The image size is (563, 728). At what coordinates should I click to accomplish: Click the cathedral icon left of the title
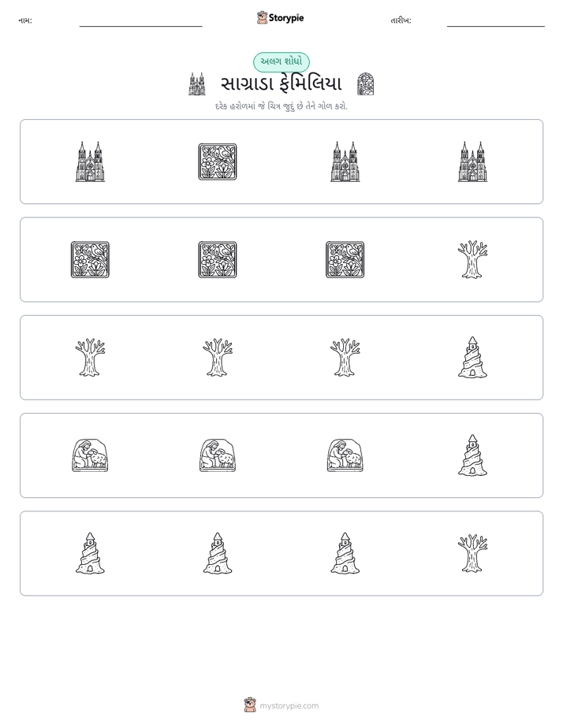point(197,84)
